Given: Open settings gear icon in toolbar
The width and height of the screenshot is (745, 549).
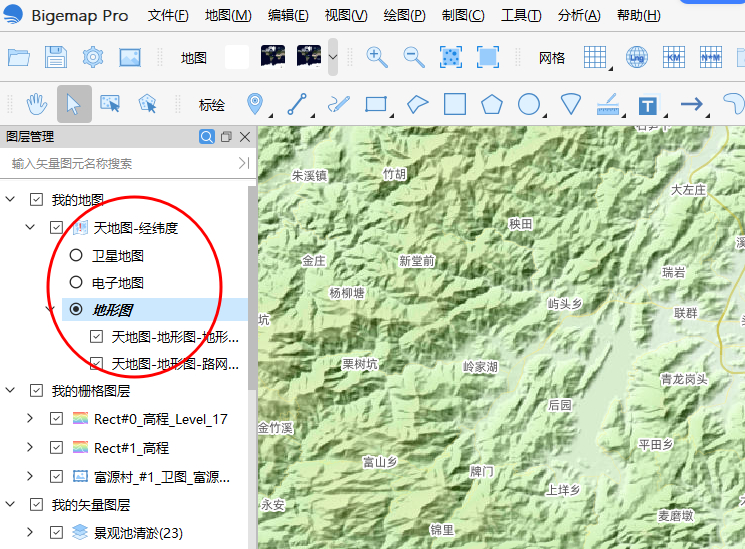Looking at the screenshot, I should click(93, 58).
